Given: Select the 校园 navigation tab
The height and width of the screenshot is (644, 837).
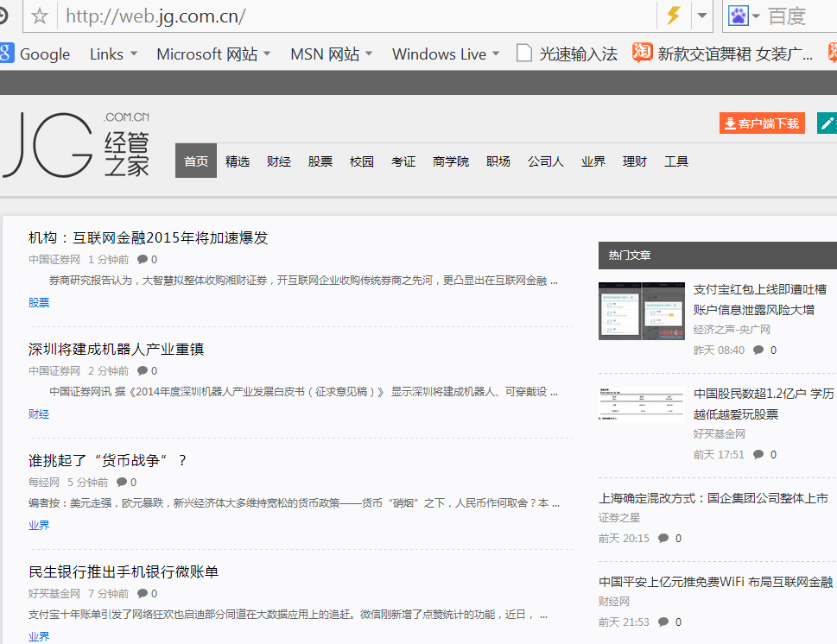Looking at the screenshot, I should (x=362, y=161).
